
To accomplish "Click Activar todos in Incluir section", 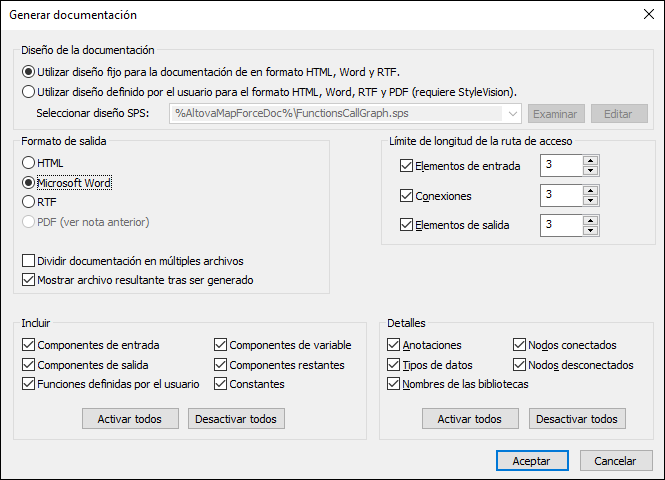I will pyautogui.click(x=130, y=418).
